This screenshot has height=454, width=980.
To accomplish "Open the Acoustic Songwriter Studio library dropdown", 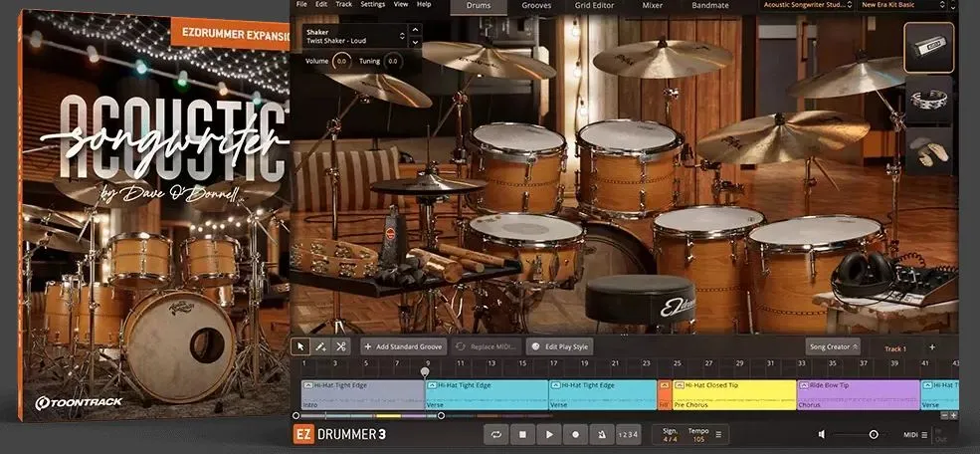I will [806, 5].
